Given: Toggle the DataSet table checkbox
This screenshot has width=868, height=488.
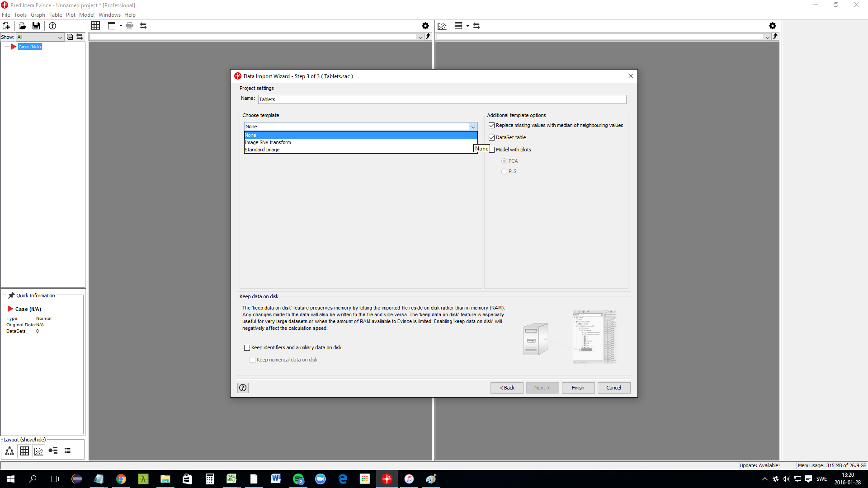Looking at the screenshot, I should 491,137.
